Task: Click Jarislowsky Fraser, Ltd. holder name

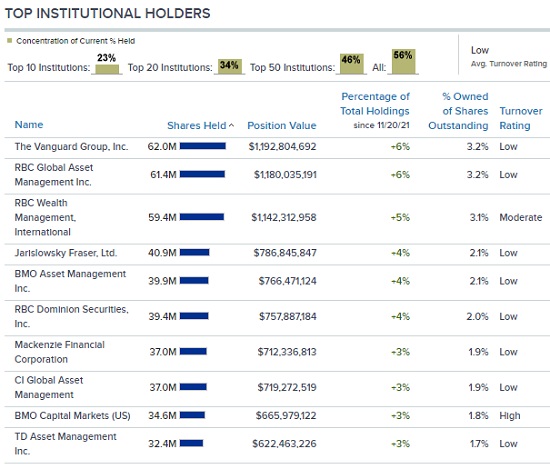Action: point(66,253)
